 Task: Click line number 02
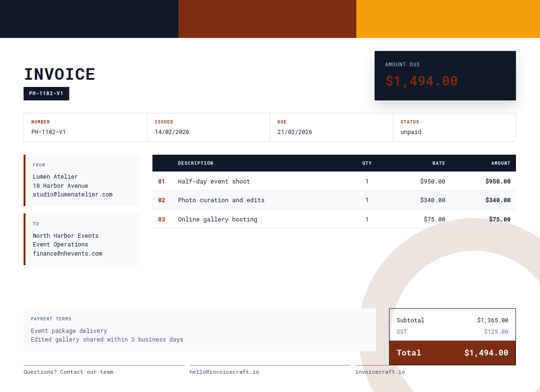162,200
